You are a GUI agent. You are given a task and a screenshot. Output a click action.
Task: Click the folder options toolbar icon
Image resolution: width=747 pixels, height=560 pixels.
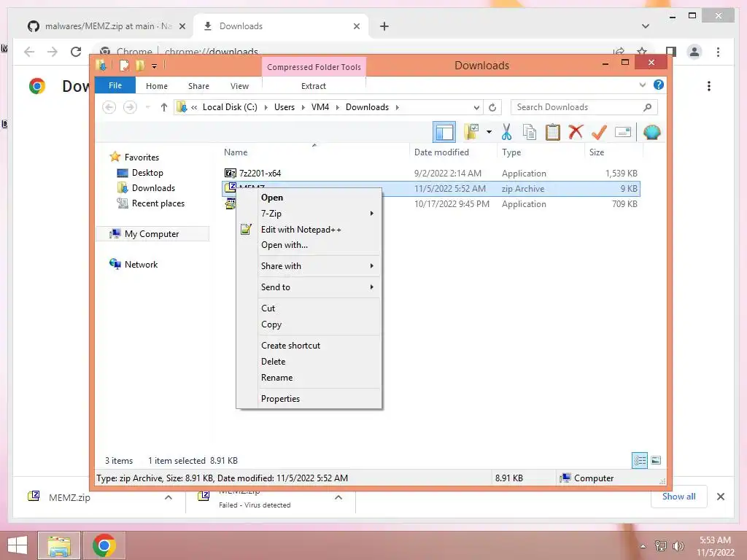[471, 132]
